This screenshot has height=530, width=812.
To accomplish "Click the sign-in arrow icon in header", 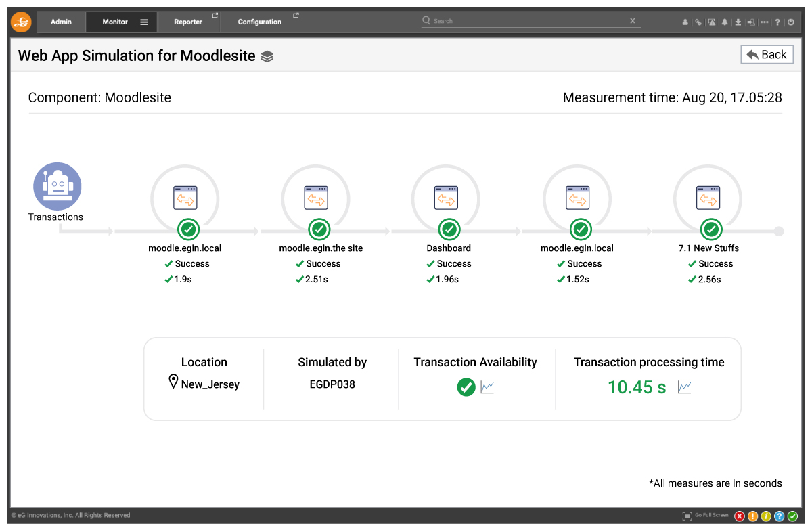I will pyautogui.click(x=751, y=22).
